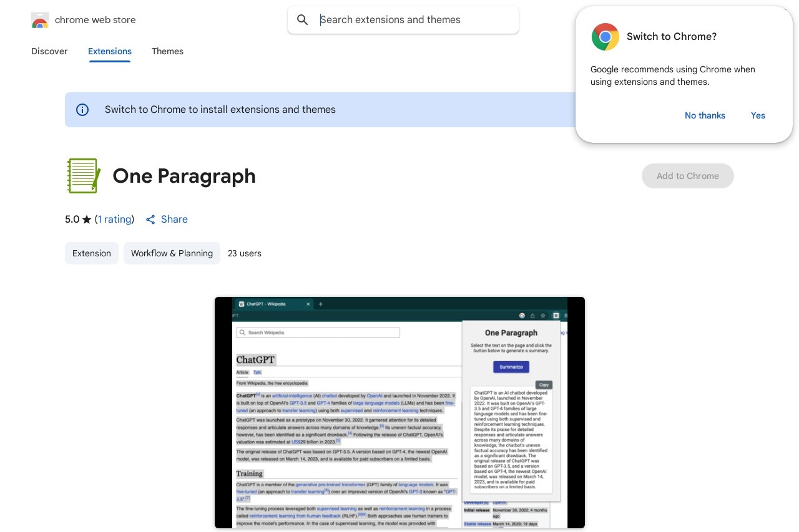The height and width of the screenshot is (532, 799).
Task: Click the Share link
Action: point(174,220)
